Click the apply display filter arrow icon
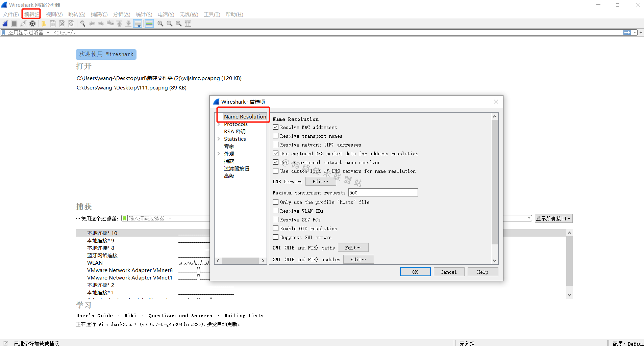This screenshot has height=346, width=644. (x=627, y=33)
